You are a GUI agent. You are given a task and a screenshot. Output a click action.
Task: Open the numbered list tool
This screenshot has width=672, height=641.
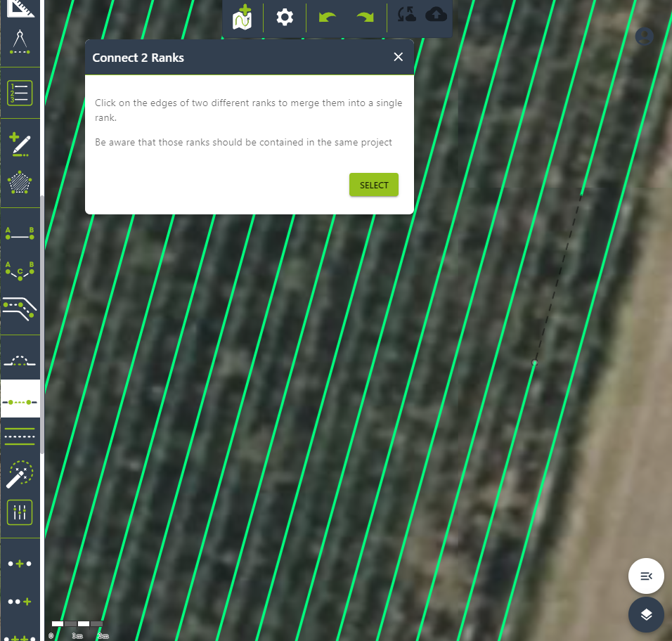(x=20, y=93)
